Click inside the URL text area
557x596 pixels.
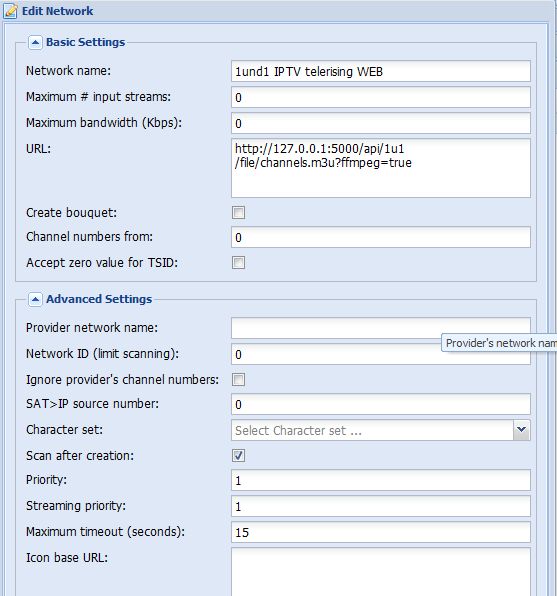381,168
